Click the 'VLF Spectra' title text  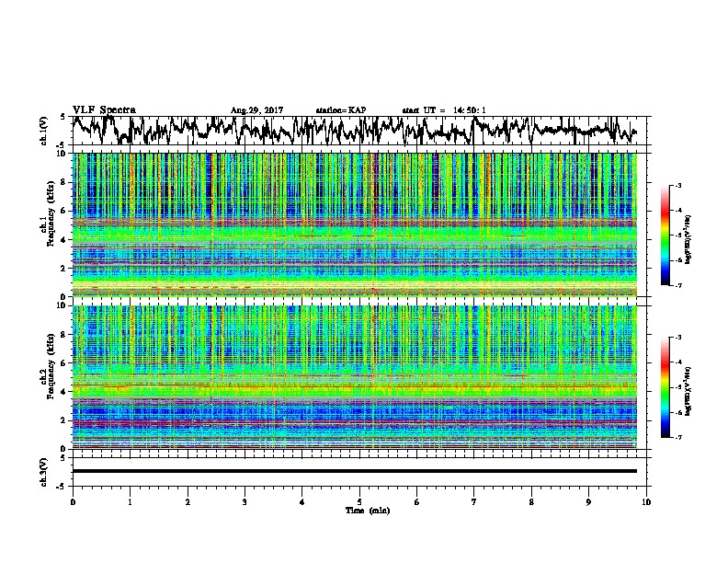click(x=104, y=110)
